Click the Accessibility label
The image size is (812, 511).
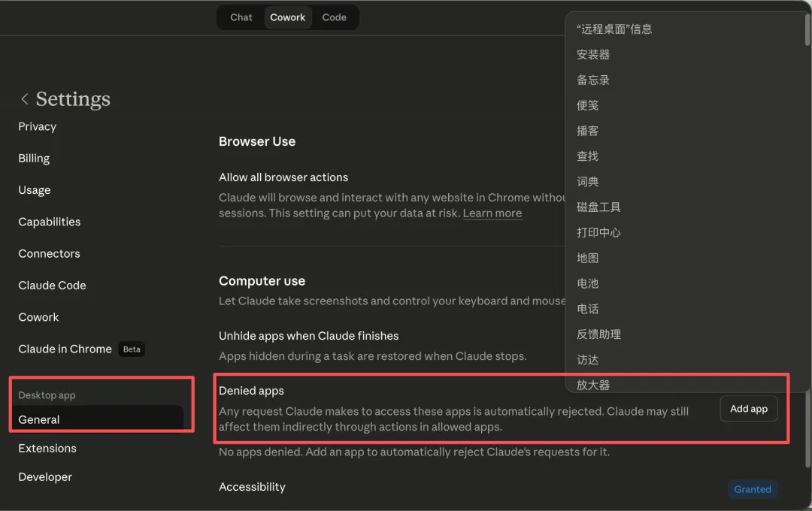click(252, 487)
